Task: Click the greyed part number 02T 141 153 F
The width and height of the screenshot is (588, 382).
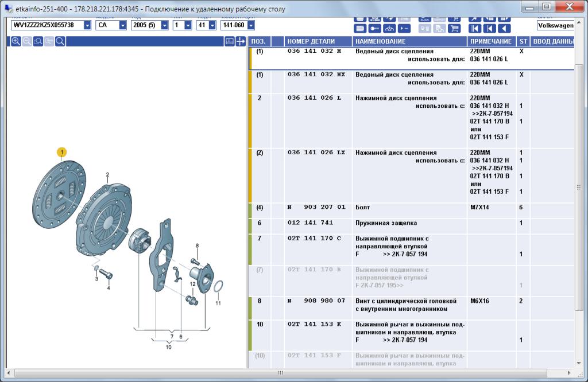Action: [x=314, y=356]
